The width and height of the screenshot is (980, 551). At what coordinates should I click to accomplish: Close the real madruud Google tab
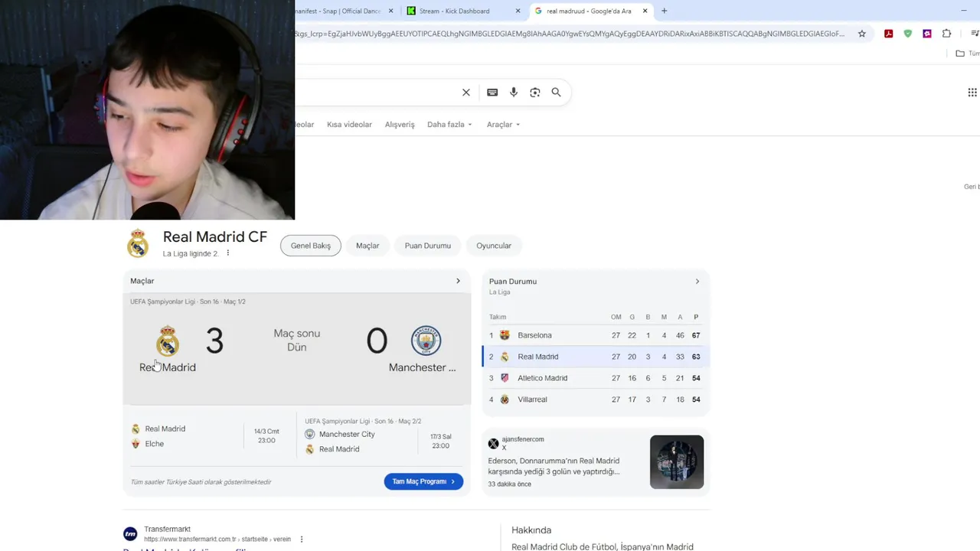point(645,11)
